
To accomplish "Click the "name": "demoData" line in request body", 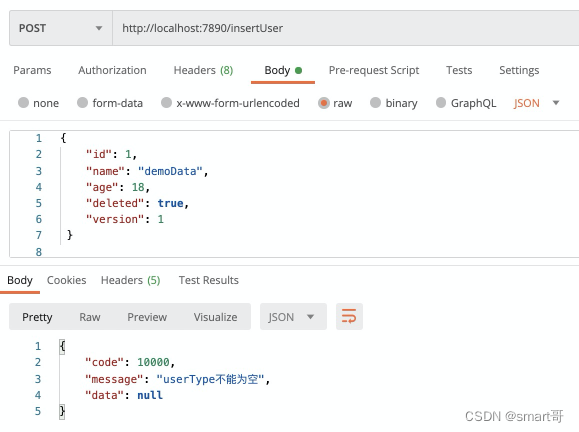I will 147,171.
